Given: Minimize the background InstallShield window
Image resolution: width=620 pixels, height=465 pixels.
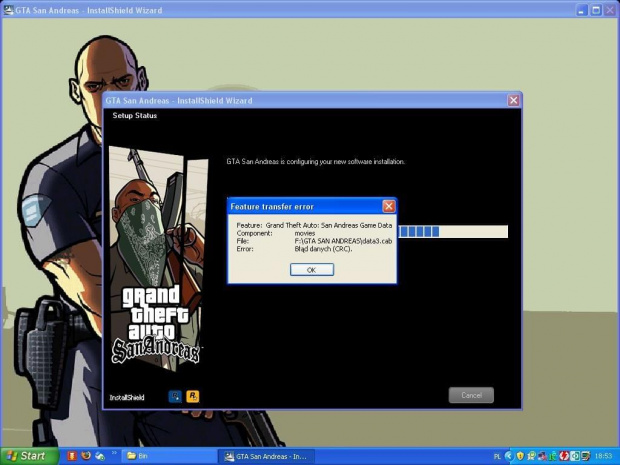Looking at the screenshot, I should pyautogui.click(x=581, y=10).
